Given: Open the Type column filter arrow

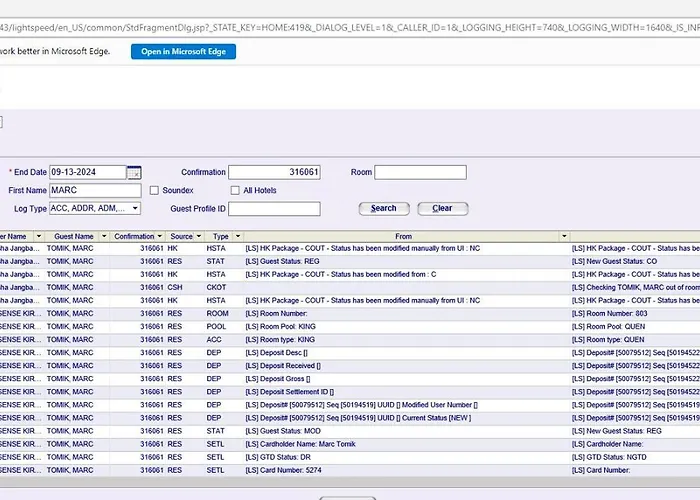Looking at the screenshot, I should coord(238,236).
